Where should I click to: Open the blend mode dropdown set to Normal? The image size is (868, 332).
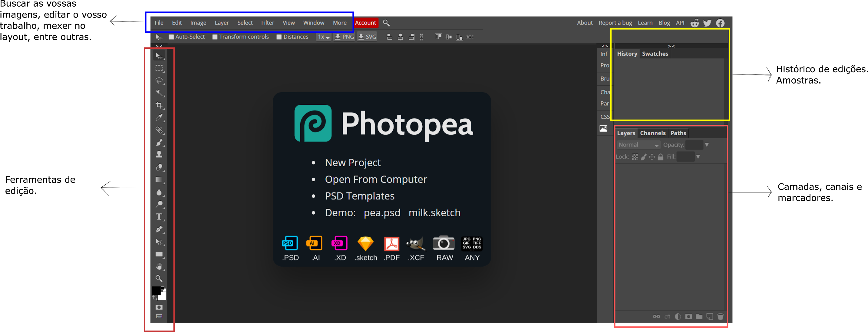coord(638,144)
